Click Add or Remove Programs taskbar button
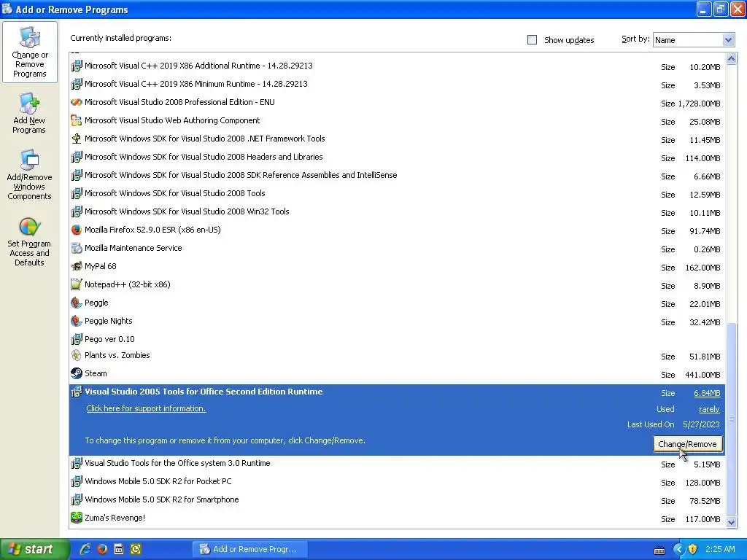The height and width of the screenshot is (560, 747). click(249, 549)
